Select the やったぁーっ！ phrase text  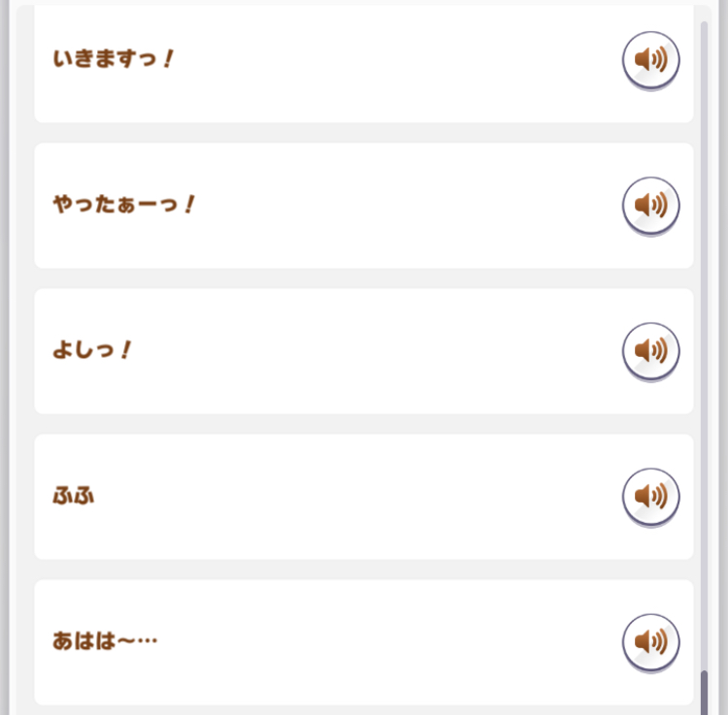pos(124,205)
